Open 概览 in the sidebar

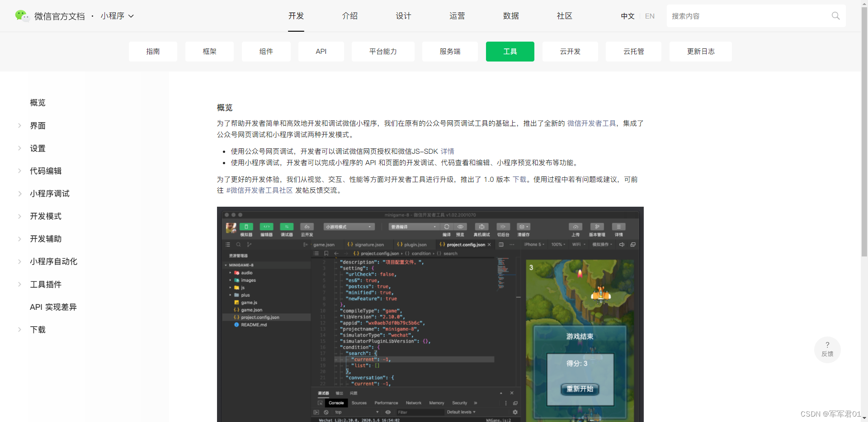(x=38, y=103)
